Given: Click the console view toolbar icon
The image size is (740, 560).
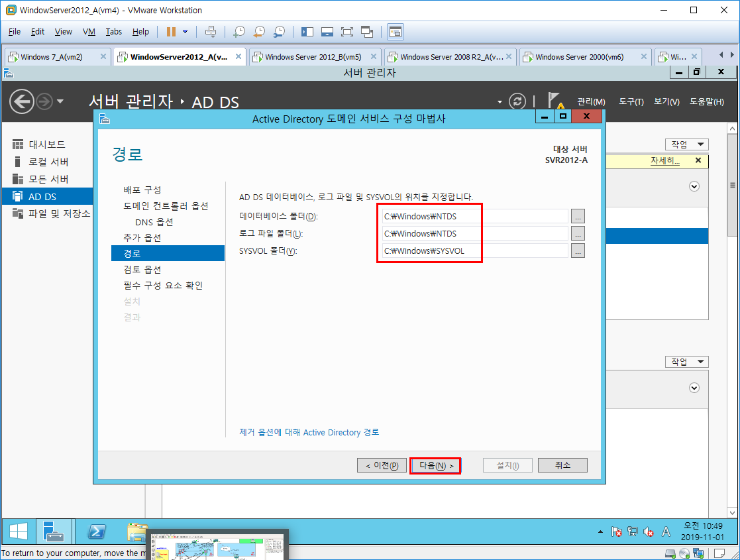Looking at the screenshot, I should point(396,32).
